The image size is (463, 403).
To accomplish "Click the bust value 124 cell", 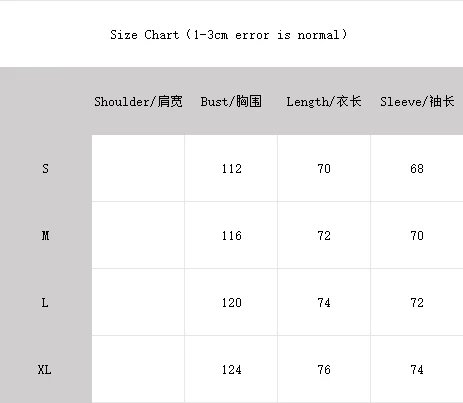I will coord(231,369).
